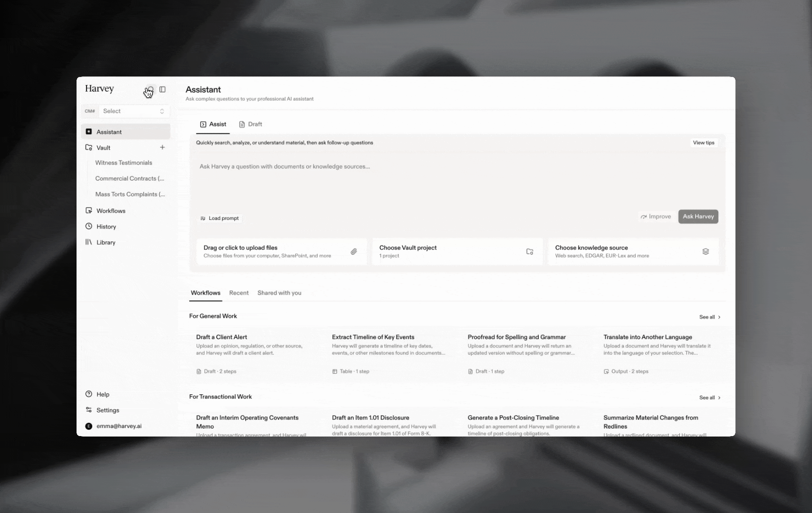Click the search icon beside Harvey logo
The height and width of the screenshot is (513, 812).
151,89
